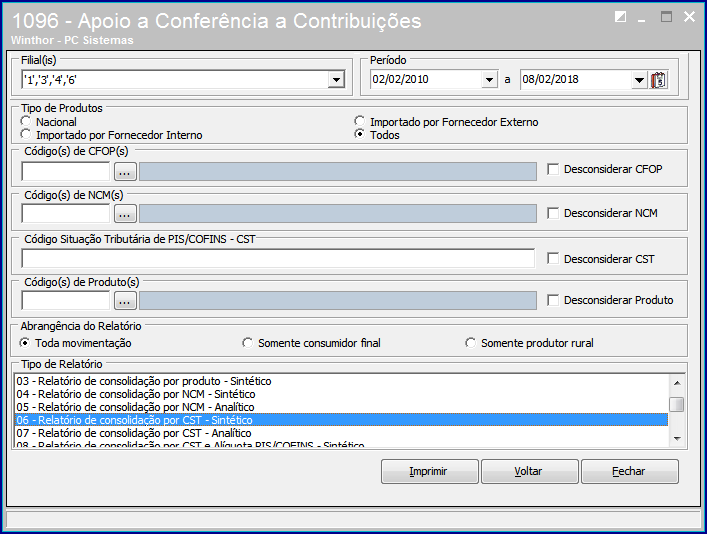Open the end date 08/02/2018 dropdown
The image size is (707, 534).
pos(639,80)
